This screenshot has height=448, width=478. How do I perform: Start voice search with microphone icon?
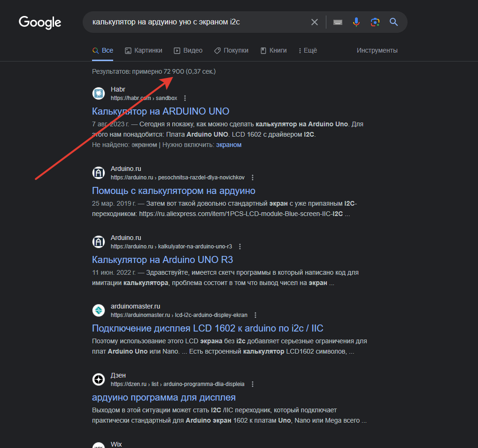356,22
